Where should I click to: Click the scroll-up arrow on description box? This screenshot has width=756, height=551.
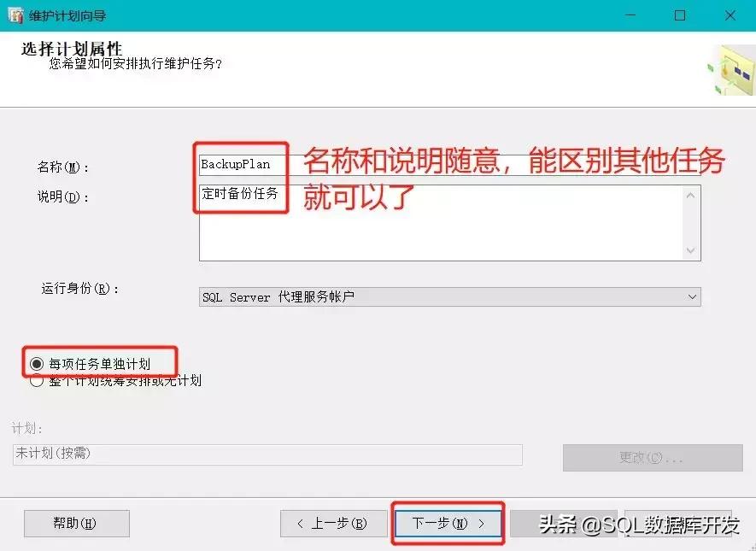point(689,194)
